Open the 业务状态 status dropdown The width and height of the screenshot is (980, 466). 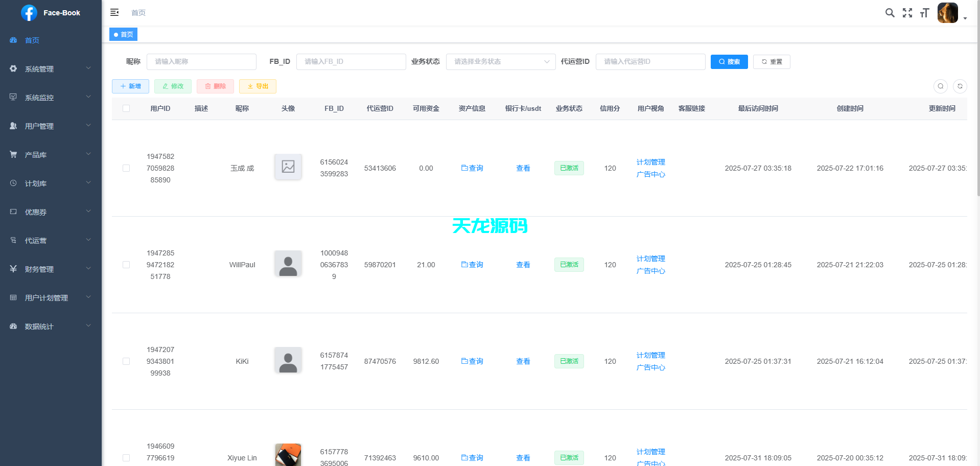pyautogui.click(x=500, y=61)
